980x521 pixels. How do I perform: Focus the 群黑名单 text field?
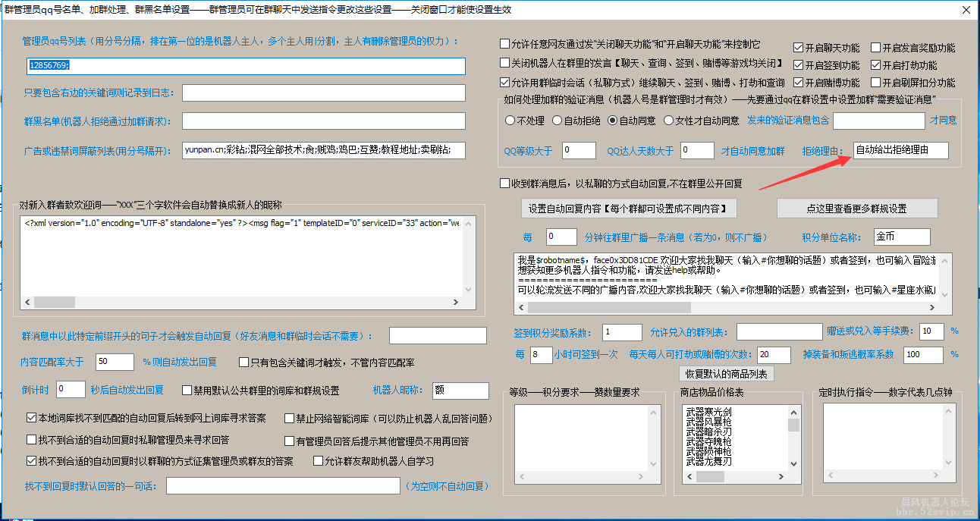pos(323,121)
